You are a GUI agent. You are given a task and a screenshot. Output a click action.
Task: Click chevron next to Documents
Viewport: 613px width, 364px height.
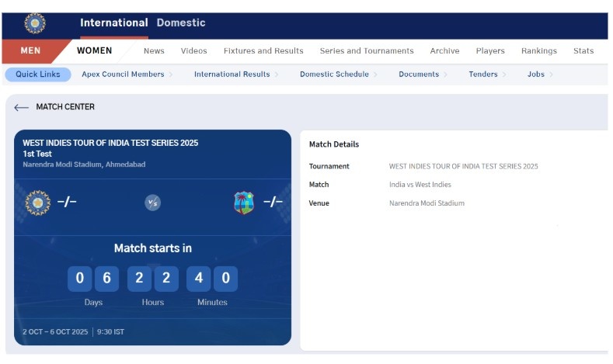coord(446,75)
